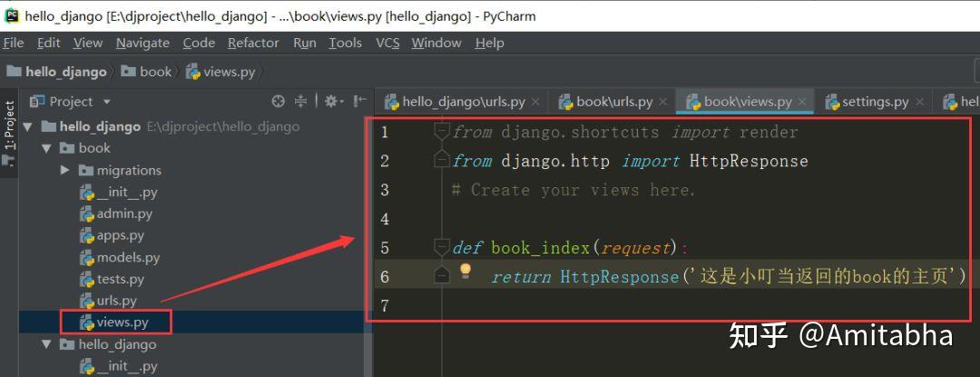The image size is (980, 377).
Task: Open the Help menu
Action: 489,43
